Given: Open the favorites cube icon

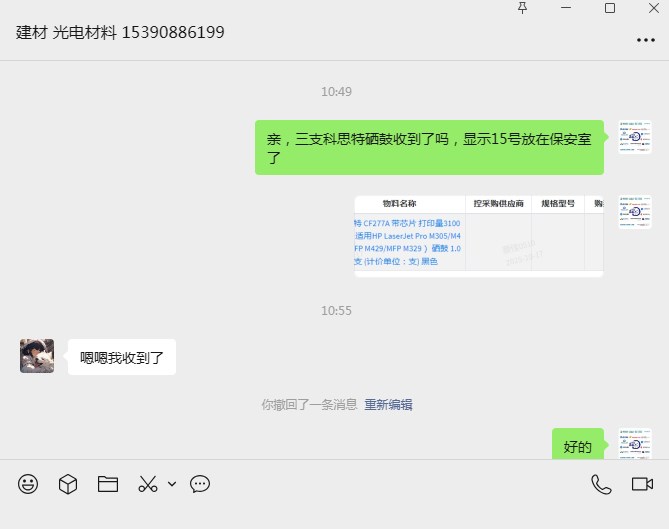Looking at the screenshot, I should click(68, 484).
